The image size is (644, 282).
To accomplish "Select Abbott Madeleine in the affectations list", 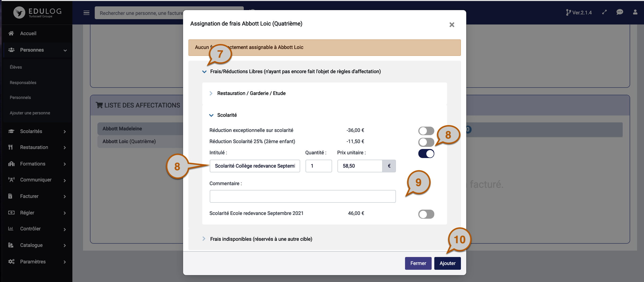I will pyautogui.click(x=141, y=128).
